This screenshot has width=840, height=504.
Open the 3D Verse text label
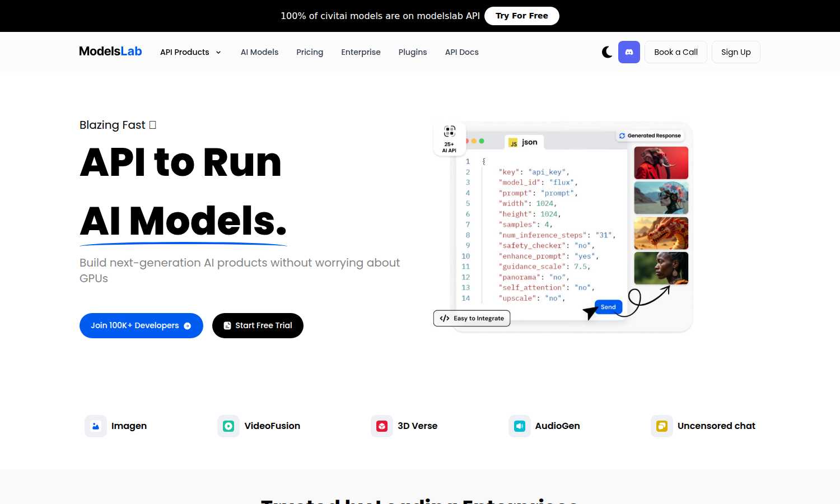tap(417, 426)
